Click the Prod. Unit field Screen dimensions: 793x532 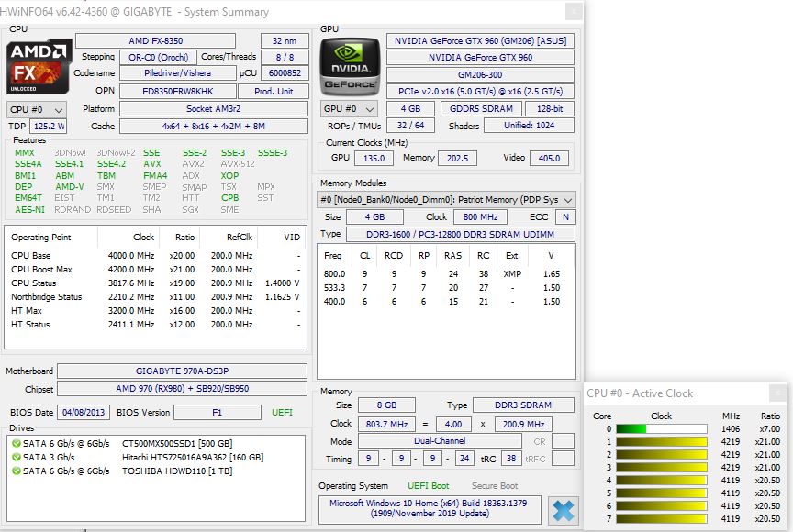[274, 92]
